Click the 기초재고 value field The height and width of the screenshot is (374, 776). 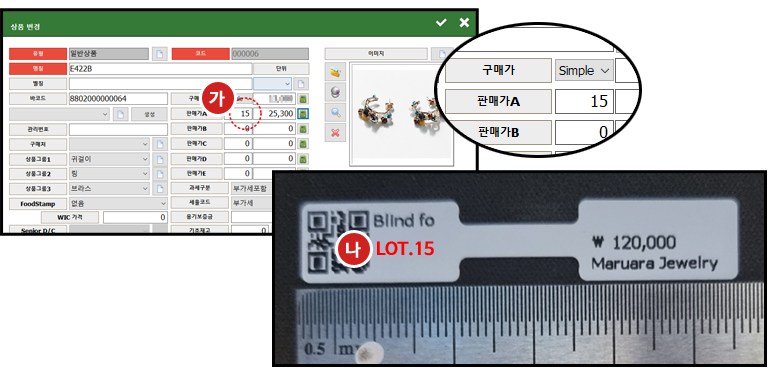(x=250, y=230)
